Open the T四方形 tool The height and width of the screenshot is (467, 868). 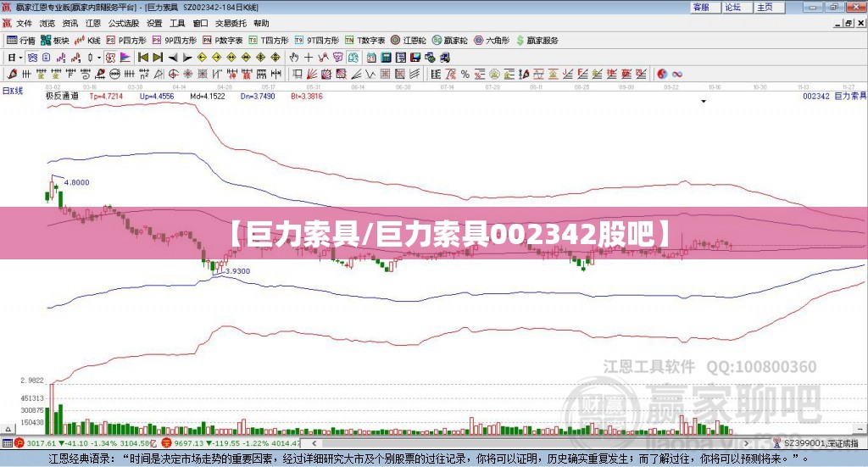coord(269,41)
